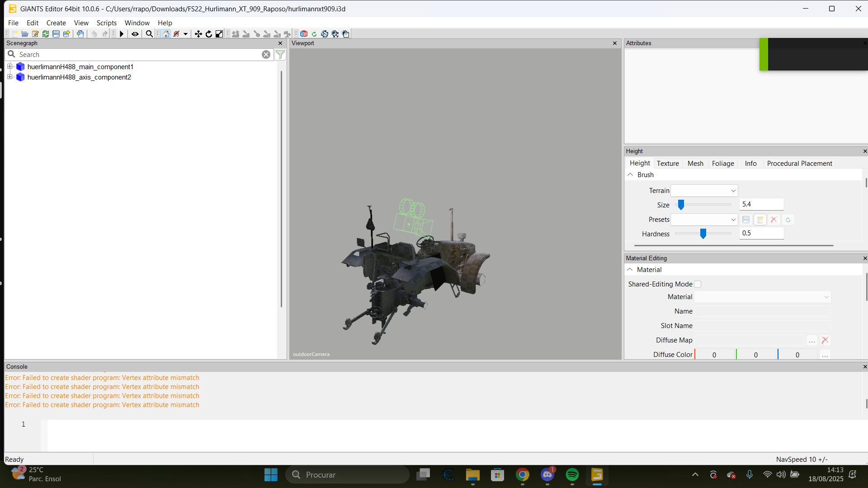Clear the Scenegraph search field
The width and height of the screenshot is (868, 488).
point(266,55)
